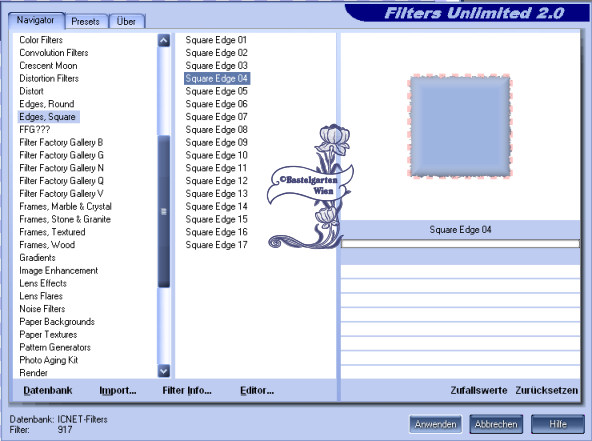Open Filter Info...
Screen dimensions: 592x441
coord(187,390)
